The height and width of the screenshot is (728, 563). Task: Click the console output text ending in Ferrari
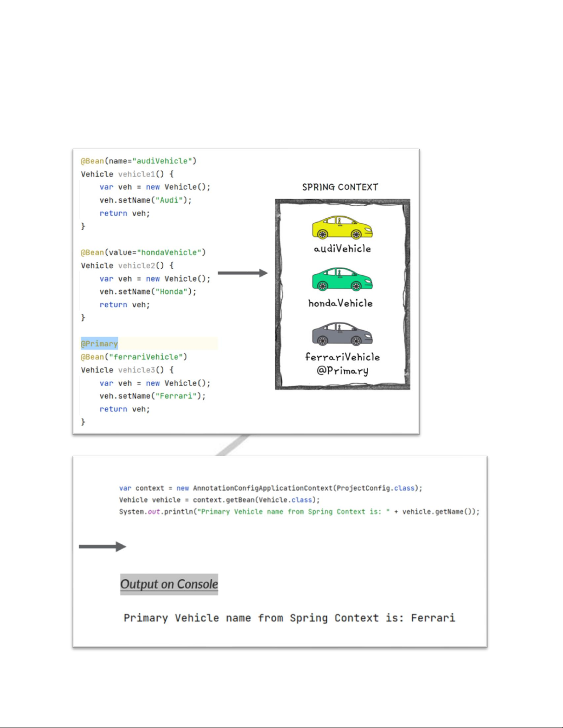click(x=289, y=618)
